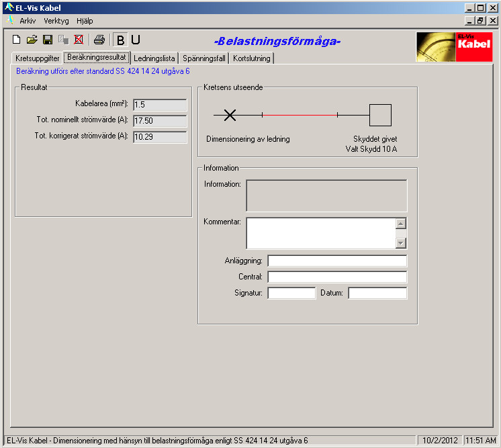
Task: Open the Spänningsfall tab
Action: pyautogui.click(x=204, y=58)
